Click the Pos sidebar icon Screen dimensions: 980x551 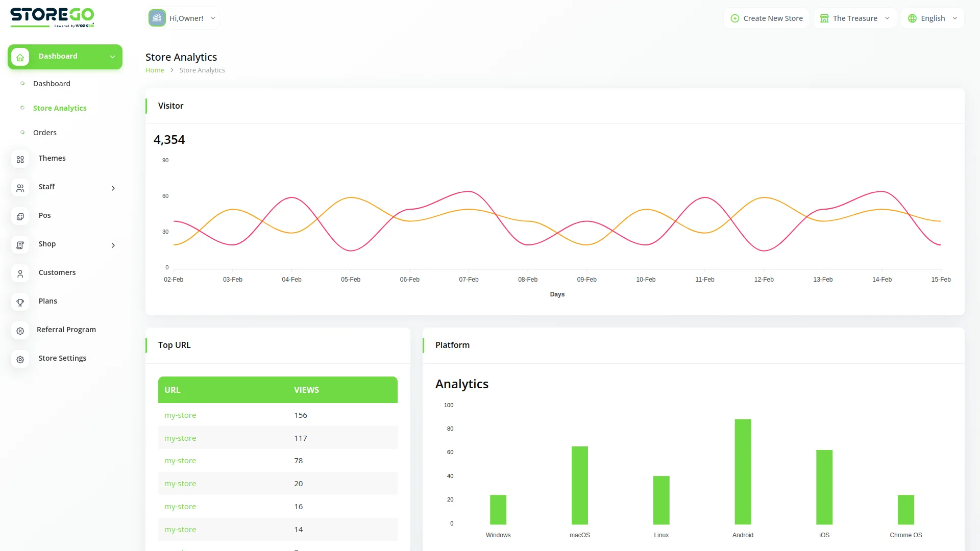(x=20, y=217)
